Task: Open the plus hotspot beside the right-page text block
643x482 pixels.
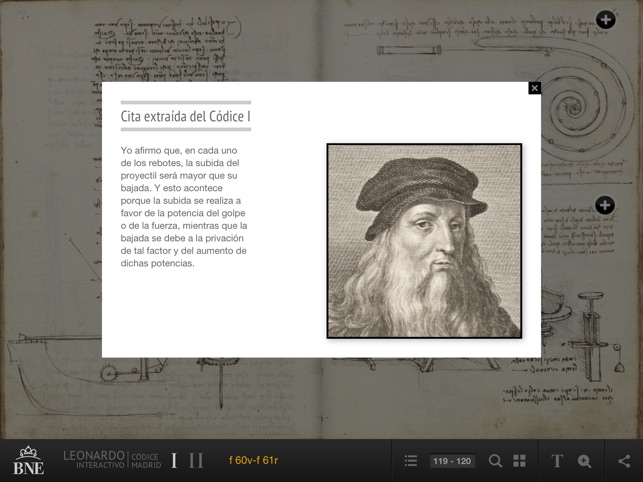Action: click(605, 205)
